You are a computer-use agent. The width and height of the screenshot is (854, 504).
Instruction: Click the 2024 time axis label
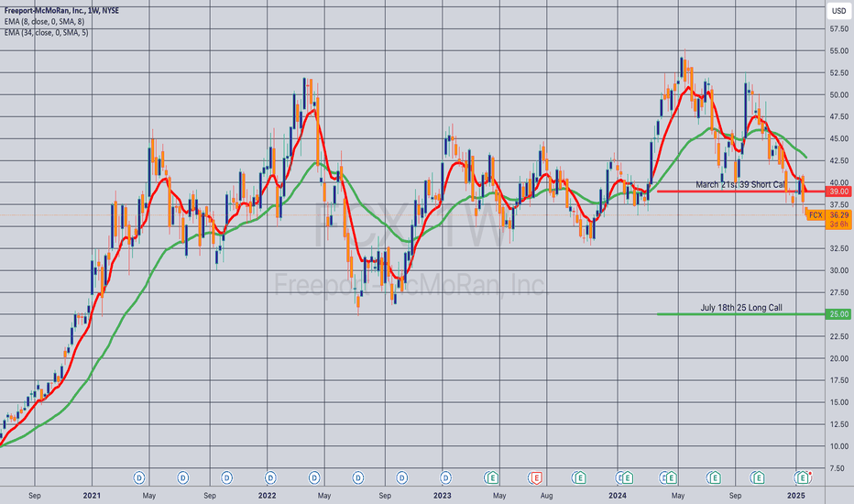pyautogui.click(x=618, y=495)
